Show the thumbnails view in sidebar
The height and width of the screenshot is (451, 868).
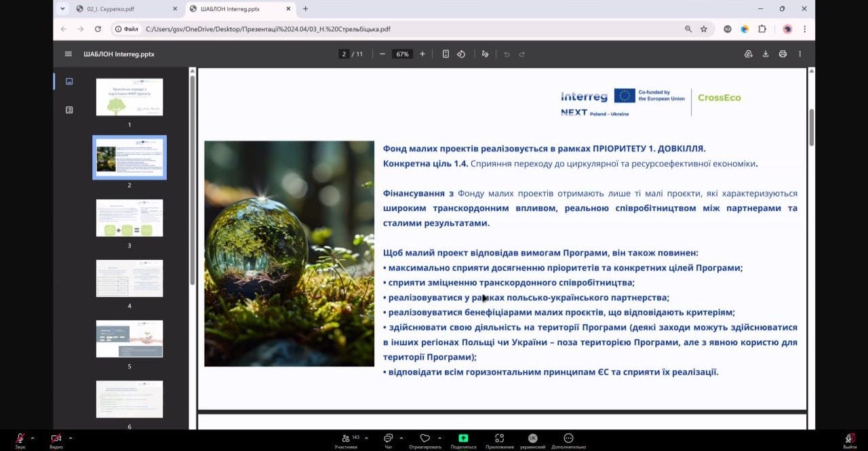tap(69, 81)
